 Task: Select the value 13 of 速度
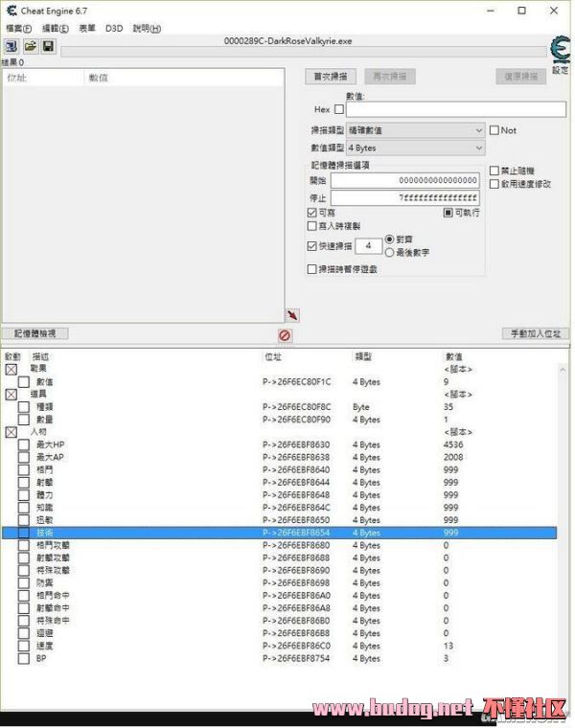448,646
